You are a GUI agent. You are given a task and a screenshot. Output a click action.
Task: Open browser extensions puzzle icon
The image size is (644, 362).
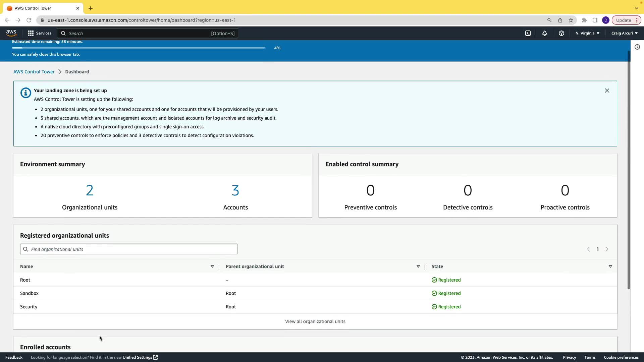(584, 20)
